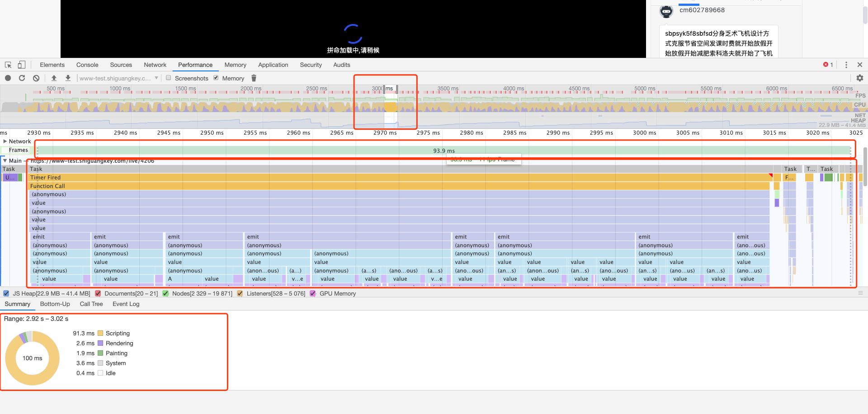This screenshot has width=868, height=414.
Task: Open the capture settings gear icon
Action: [x=860, y=78]
